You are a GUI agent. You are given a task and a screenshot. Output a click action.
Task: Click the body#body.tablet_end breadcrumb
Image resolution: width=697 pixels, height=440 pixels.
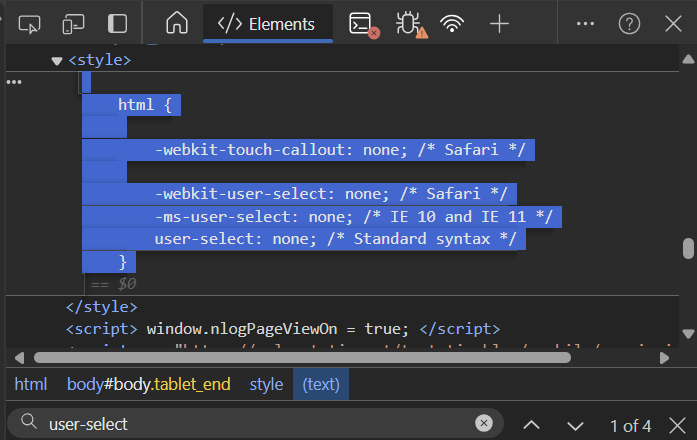coord(148,384)
